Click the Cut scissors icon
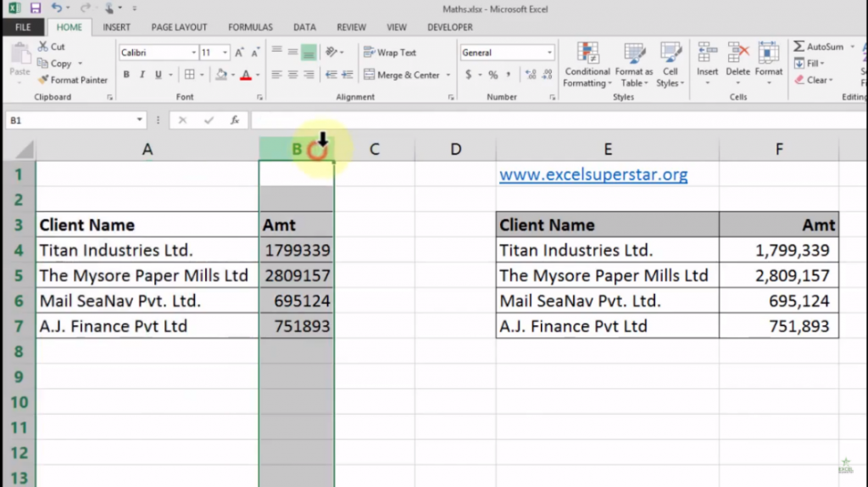Viewport: 868px width, 487px height. [x=42, y=47]
